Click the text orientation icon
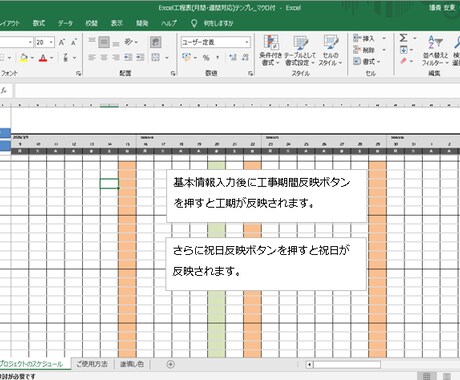Image resolution: width=460 pixels, height=380 pixels. [x=129, y=42]
